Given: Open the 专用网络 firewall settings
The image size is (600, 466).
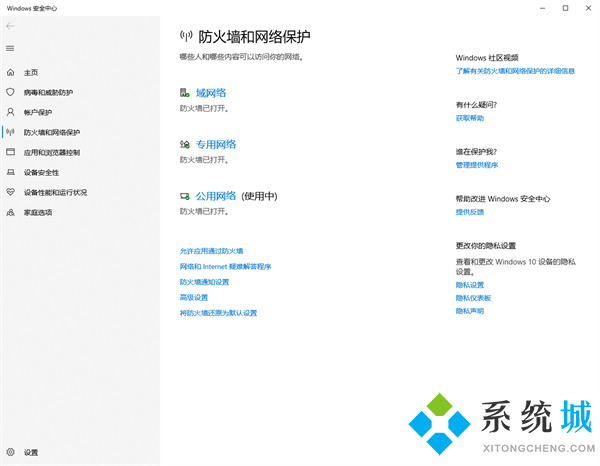Looking at the screenshot, I should pyautogui.click(x=216, y=144).
